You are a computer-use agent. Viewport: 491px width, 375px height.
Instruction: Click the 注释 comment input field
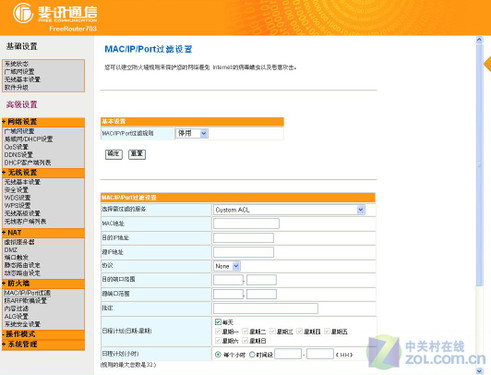(266, 308)
